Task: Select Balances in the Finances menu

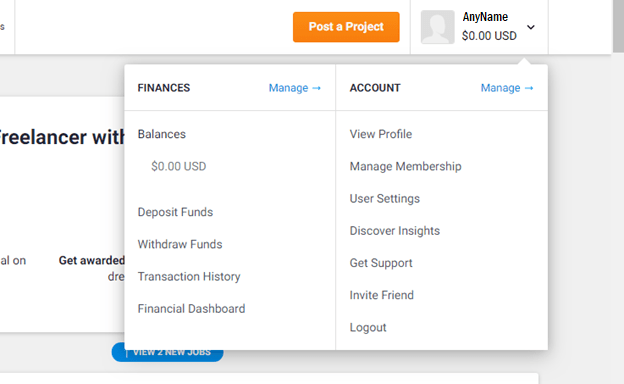Action: 162,134
